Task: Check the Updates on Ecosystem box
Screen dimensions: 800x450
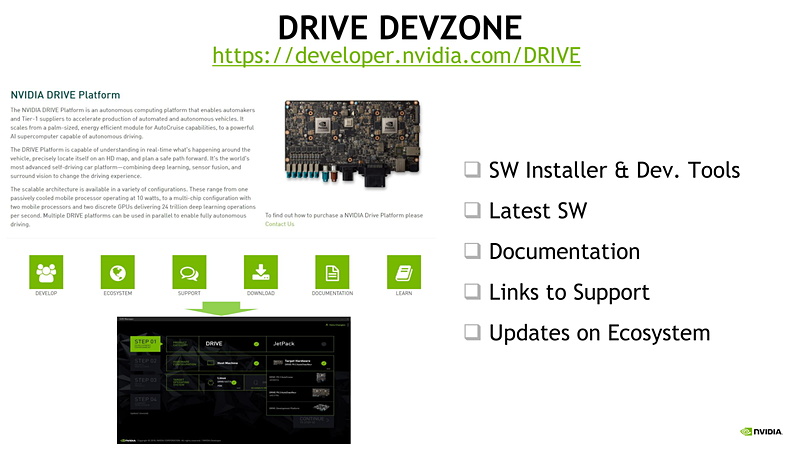Action: pos(472,332)
